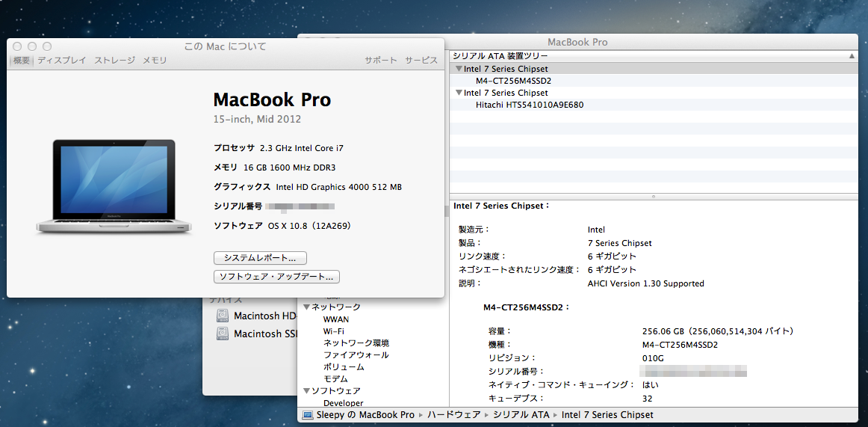Click シリアル ATA in the path bar

(521, 415)
